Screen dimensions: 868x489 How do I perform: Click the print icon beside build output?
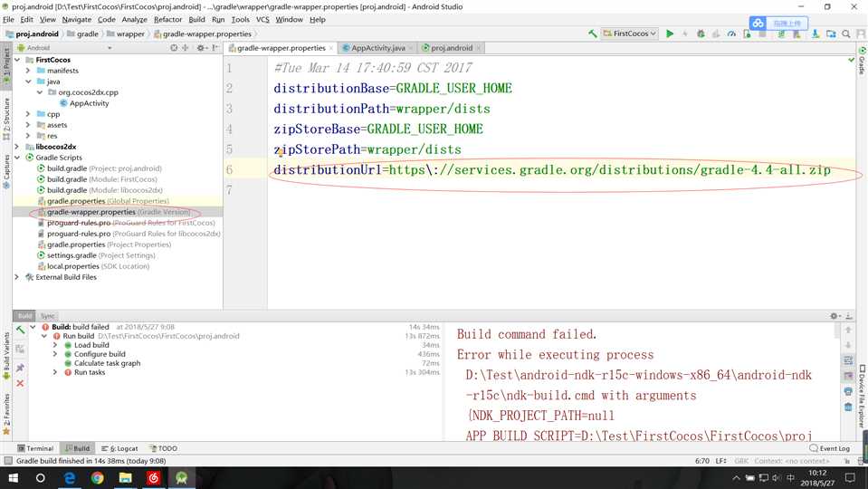tap(848, 391)
